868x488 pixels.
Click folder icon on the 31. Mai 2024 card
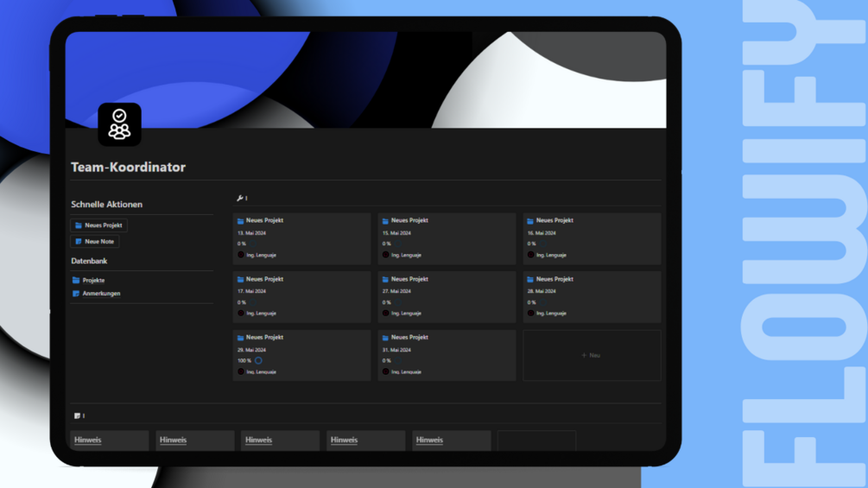(385, 338)
